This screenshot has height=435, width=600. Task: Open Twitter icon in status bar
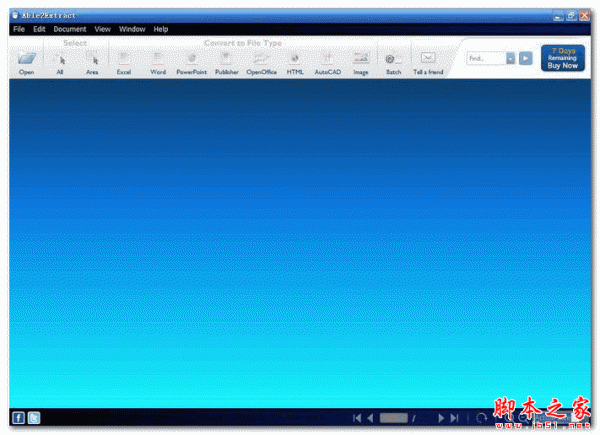pyautogui.click(x=34, y=418)
